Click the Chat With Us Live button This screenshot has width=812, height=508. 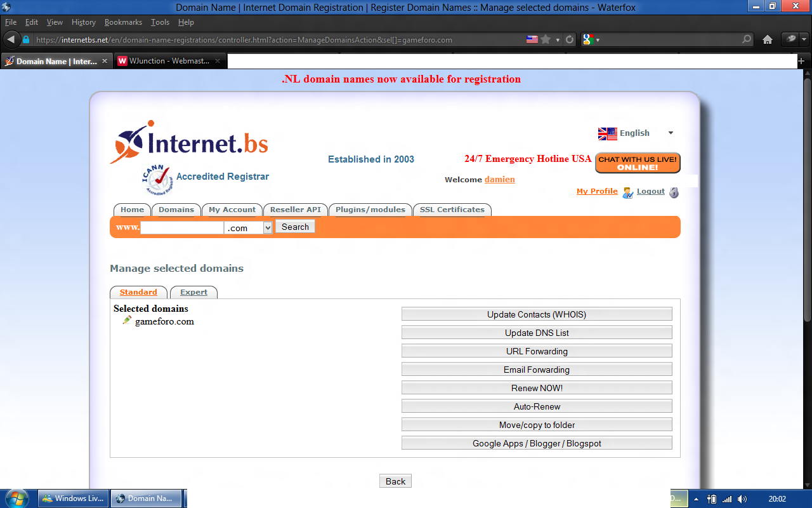(638, 163)
